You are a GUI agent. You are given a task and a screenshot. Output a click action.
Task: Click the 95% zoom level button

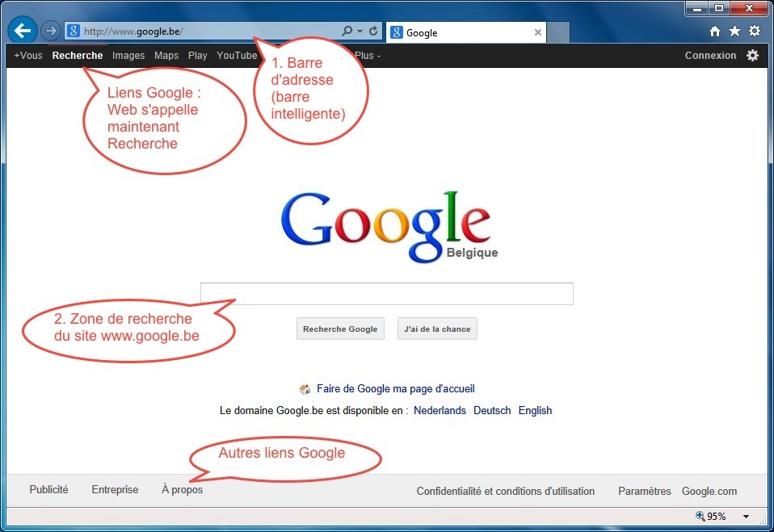coord(710,517)
